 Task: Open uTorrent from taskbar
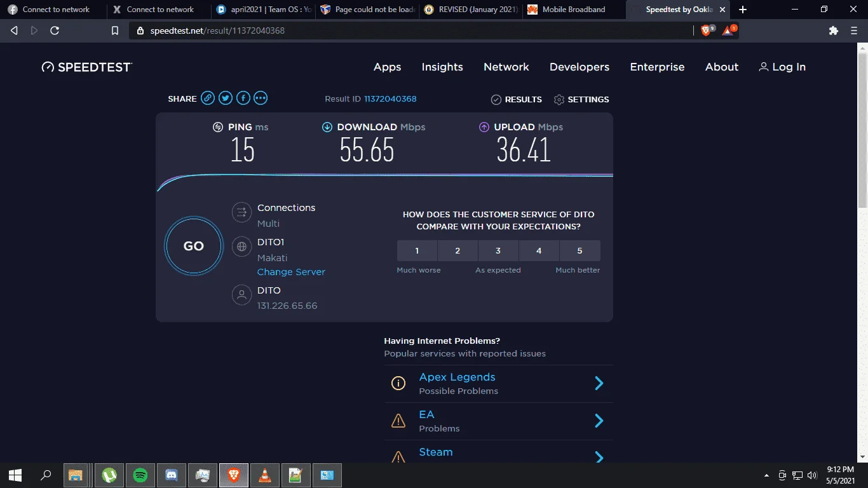pos(110,475)
